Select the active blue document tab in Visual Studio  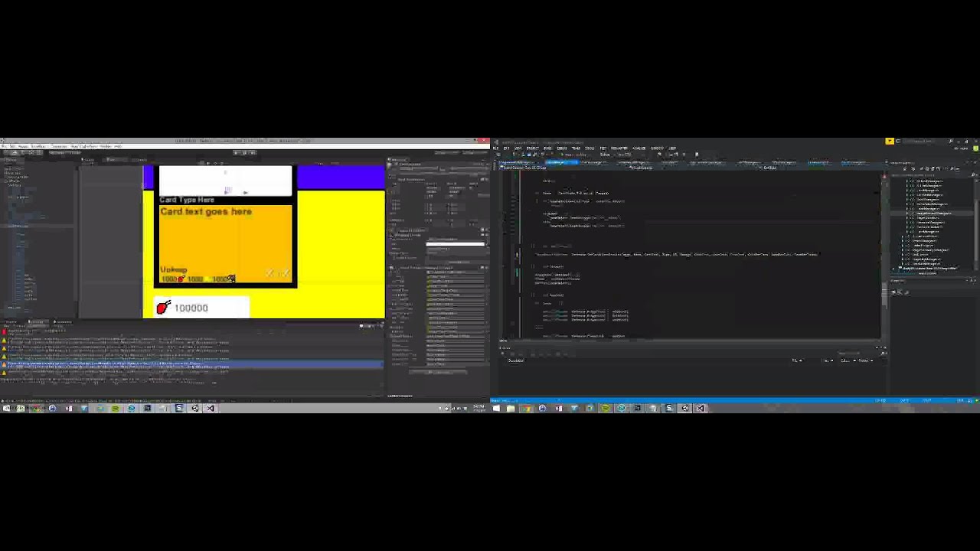(563, 162)
